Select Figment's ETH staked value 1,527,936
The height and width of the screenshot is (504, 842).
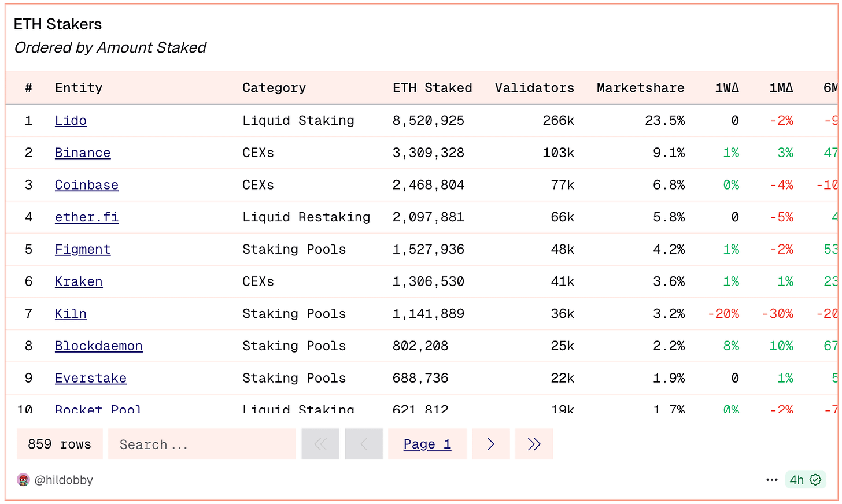pyautogui.click(x=429, y=250)
